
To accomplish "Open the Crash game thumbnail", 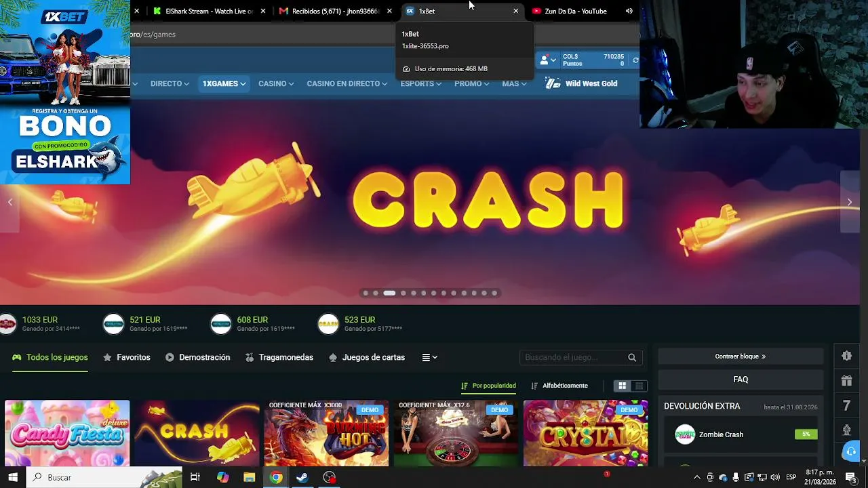I will [197, 433].
